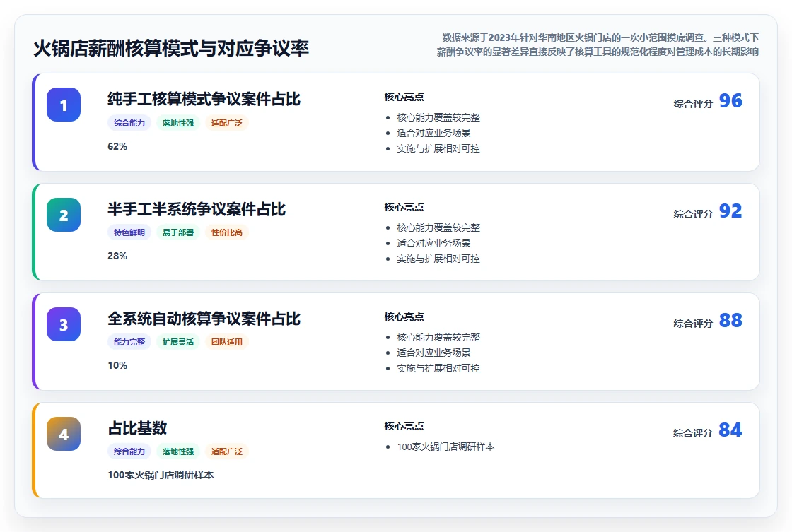Click 核心亮点 heading in card 3

tap(404, 317)
